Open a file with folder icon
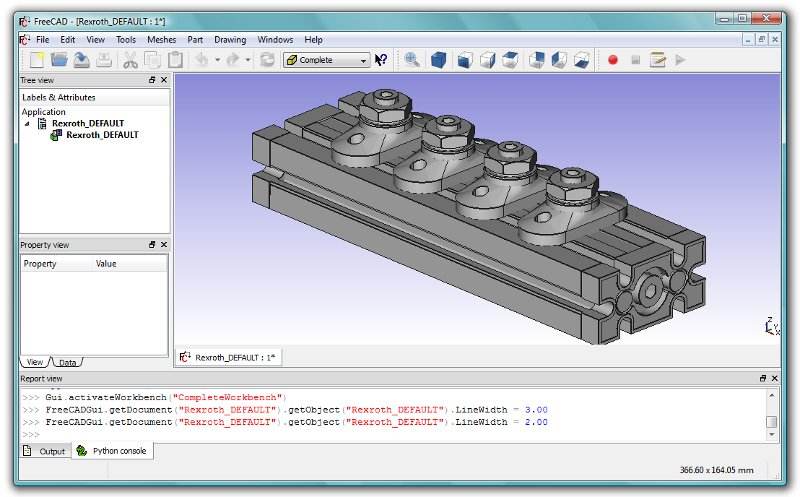 click(59, 60)
